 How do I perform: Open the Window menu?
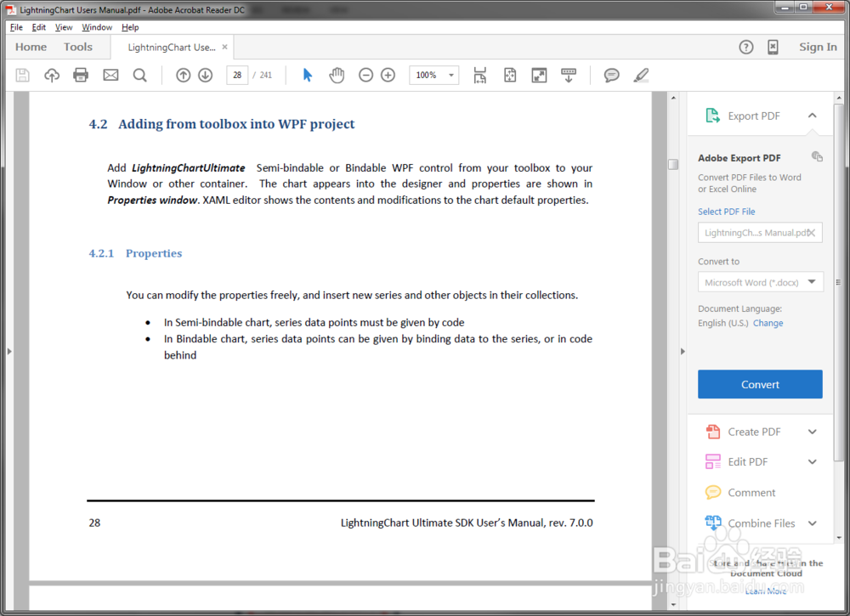[97, 27]
